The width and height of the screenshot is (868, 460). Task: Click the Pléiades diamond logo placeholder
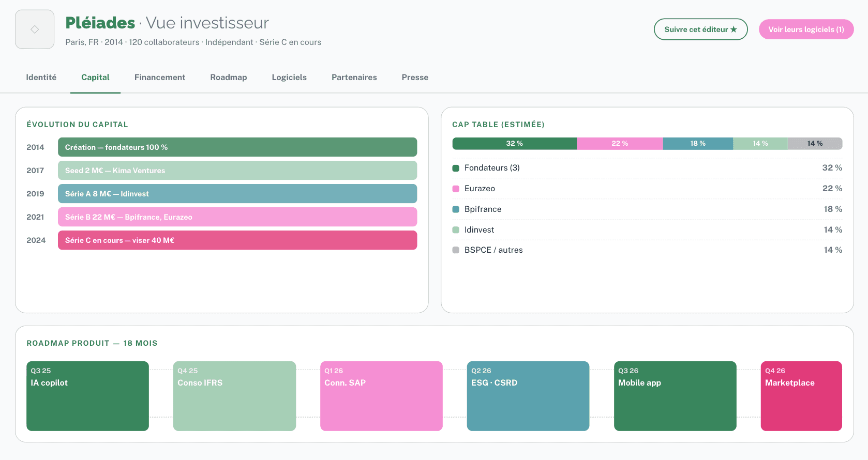pyautogui.click(x=35, y=29)
